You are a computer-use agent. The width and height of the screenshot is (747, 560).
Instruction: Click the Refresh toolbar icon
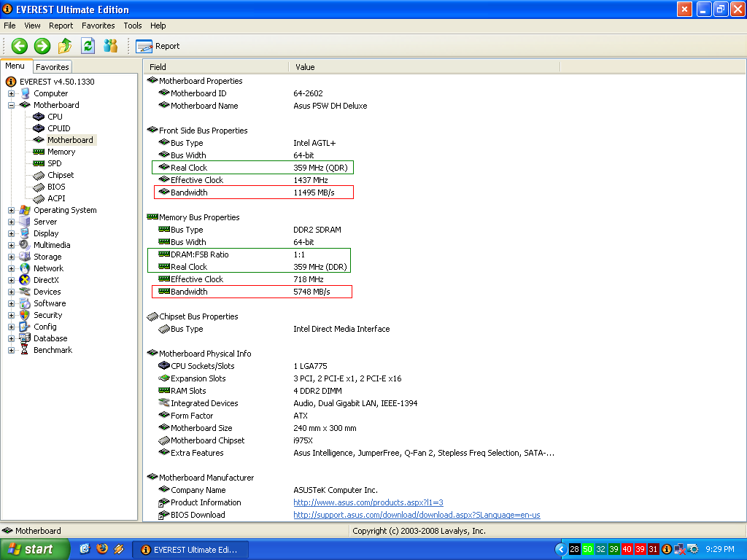click(x=88, y=46)
